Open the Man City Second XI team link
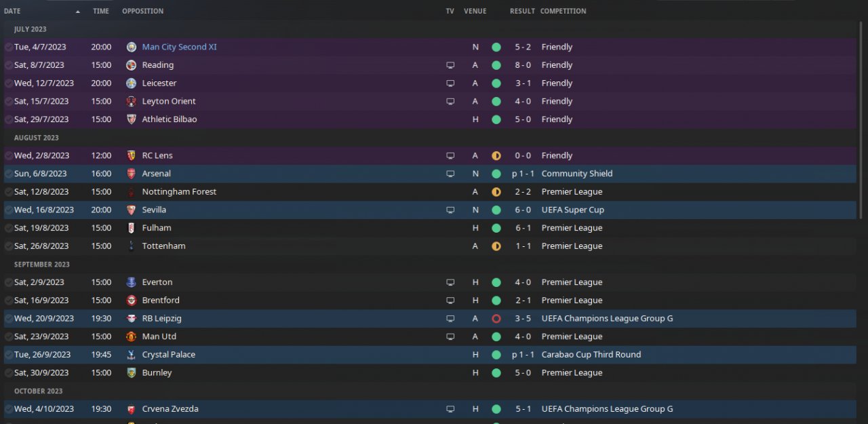Image resolution: width=868 pixels, height=424 pixels. tap(180, 47)
